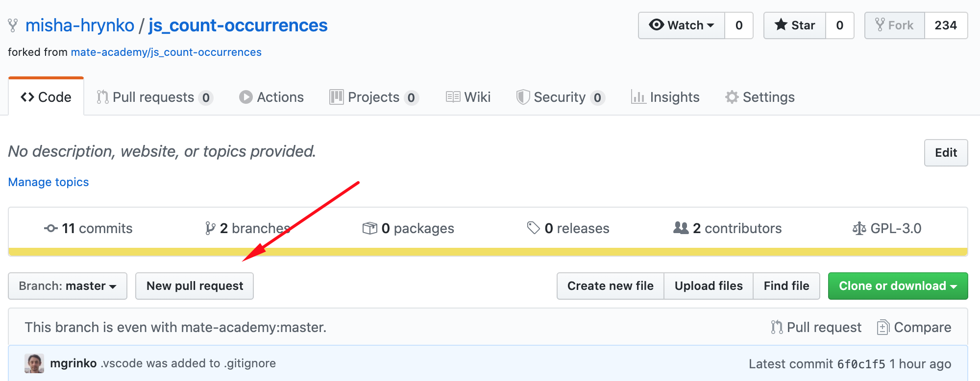Expand the Branch: master dropdown
This screenshot has height=381, width=980.
point(68,286)
